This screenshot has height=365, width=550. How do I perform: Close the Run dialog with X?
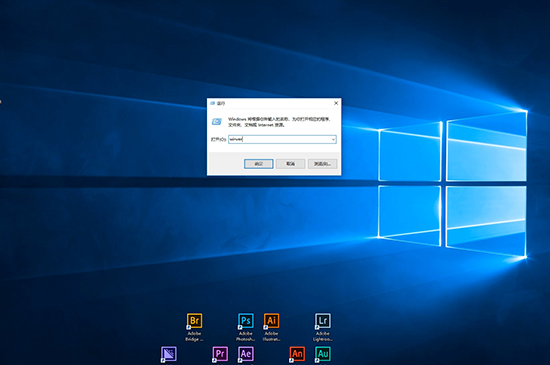(336, 103)
